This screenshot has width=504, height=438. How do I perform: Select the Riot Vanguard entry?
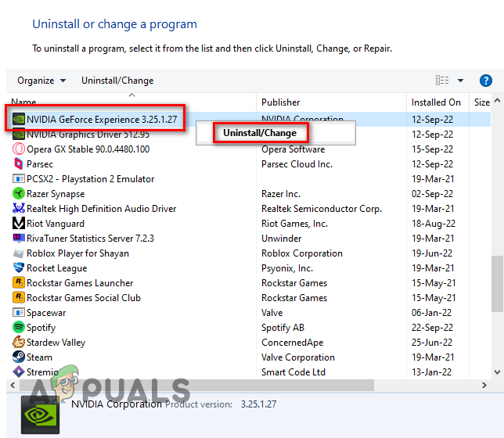point(56,224)
